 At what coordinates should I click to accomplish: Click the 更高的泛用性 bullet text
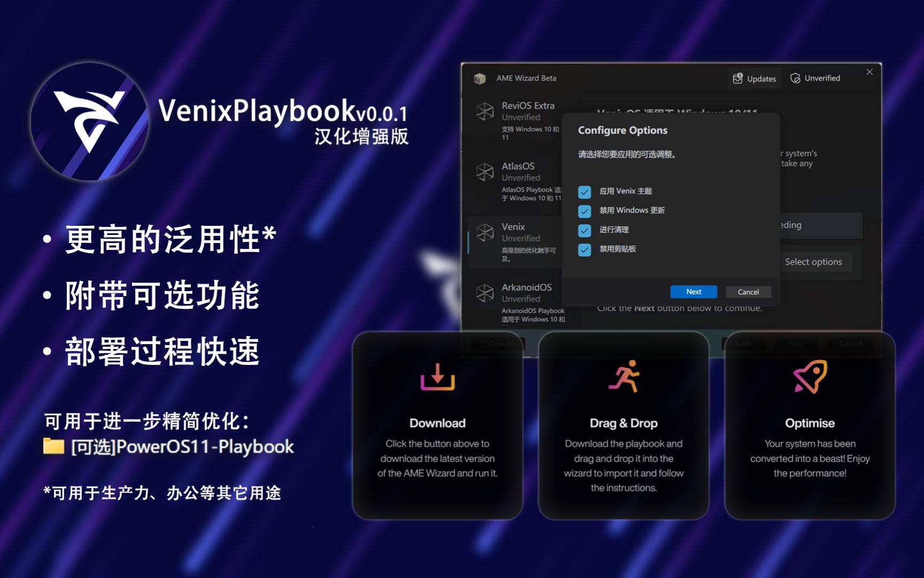point(171,239)
